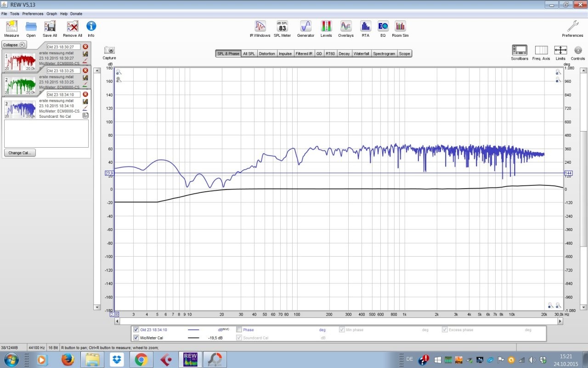Enable the Phase trace checkbox
This screenshot has width=588, height=368.
[x=239, y=329]
